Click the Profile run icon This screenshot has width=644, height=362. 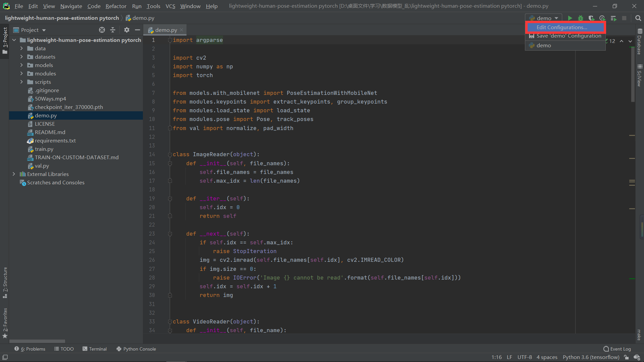(x=602, y=18)
